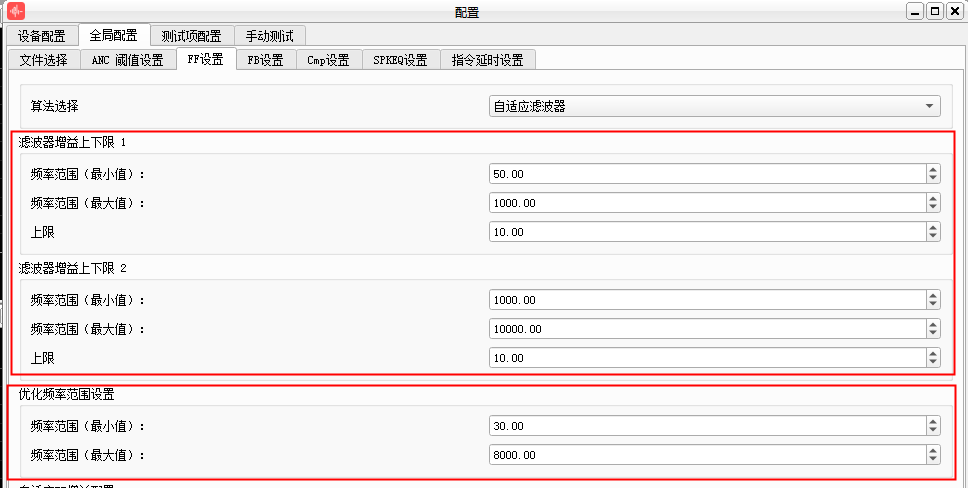This screenshot has width=968, height=488.
Task: Open the 指令延时设置 sub-tab
Action: [488, 61]
